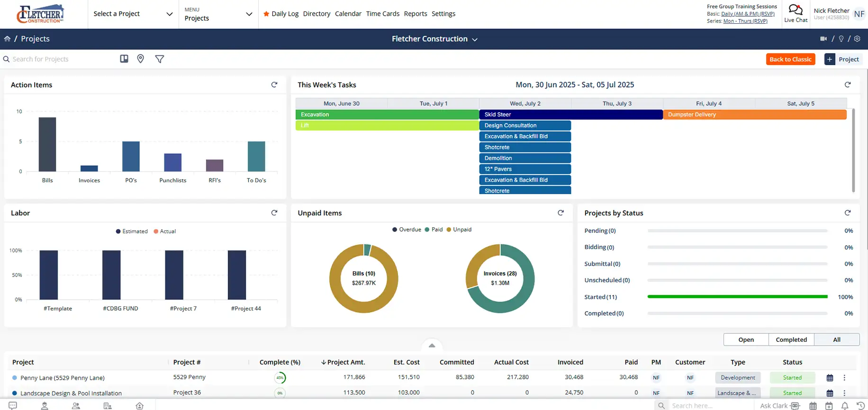
Task: Refresh the Action Items panel
Action: (274, 85)
